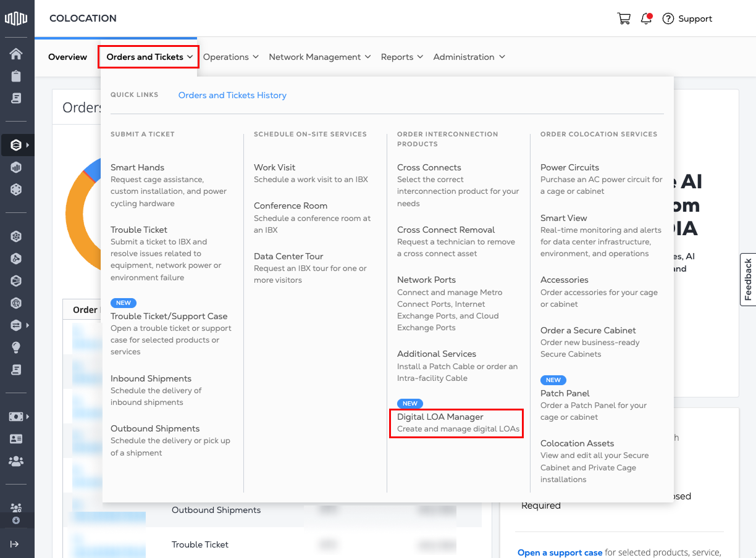The height and width of the screenshot is (558, 756).
Task: Expand the Reports dropdown
Action: tap(401, 57)
